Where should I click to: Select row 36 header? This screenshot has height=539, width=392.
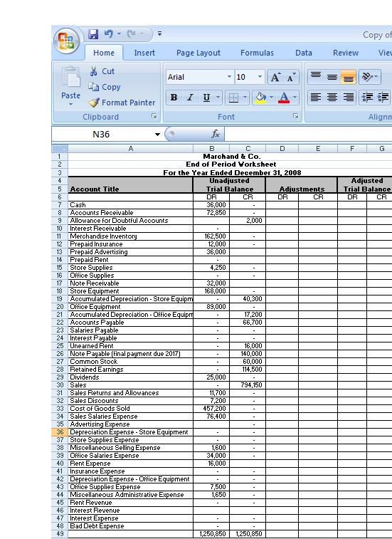click(x=60, y=432)
